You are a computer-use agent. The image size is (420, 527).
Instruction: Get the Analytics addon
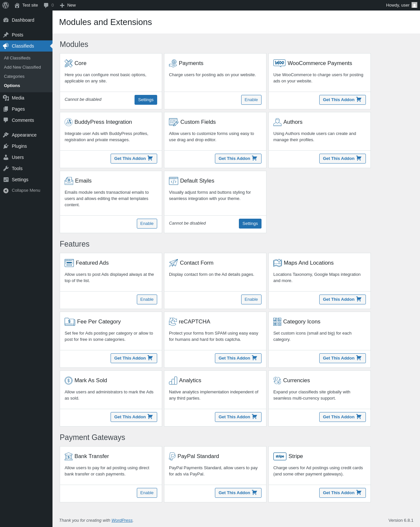pyautogui.click(x=238, y=417)
